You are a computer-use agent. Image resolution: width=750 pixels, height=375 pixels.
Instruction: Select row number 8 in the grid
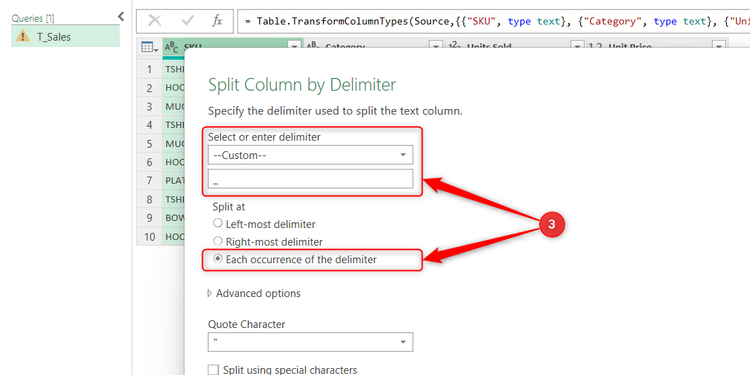(149, 199)
